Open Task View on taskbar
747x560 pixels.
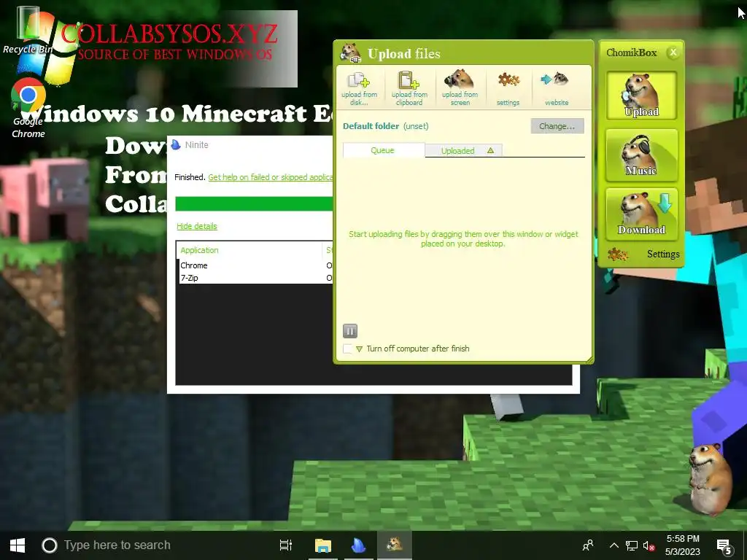coord(286,545)
